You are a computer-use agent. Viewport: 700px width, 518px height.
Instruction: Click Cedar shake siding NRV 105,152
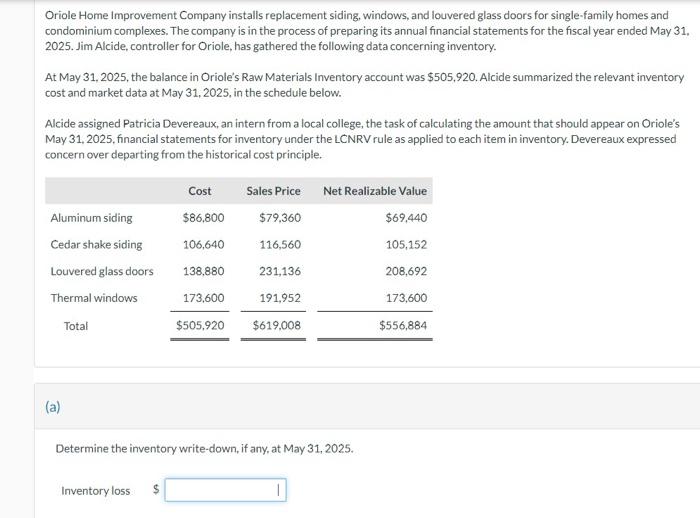406,245
